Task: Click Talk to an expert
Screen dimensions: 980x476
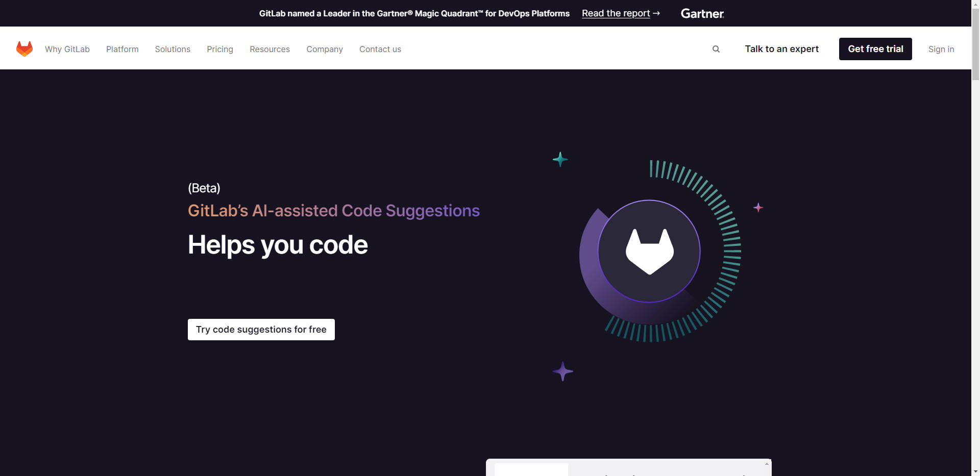Action: pos(781,49)
